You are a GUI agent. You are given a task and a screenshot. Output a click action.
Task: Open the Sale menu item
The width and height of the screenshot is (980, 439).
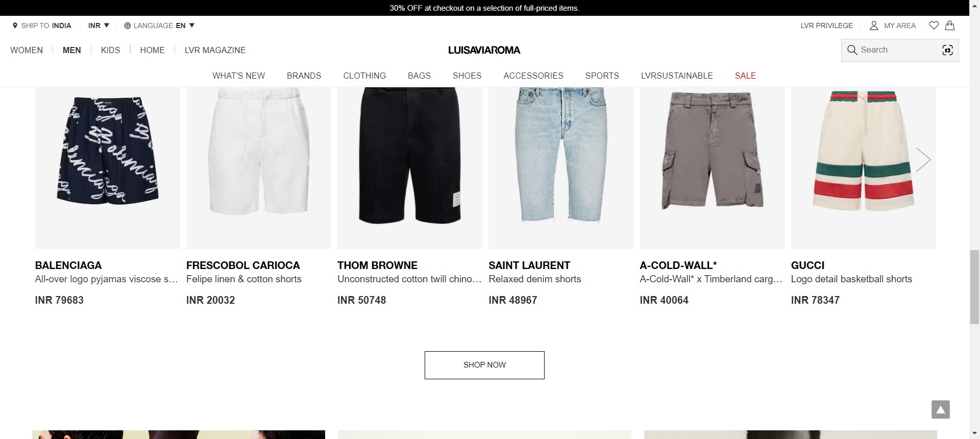745,76
